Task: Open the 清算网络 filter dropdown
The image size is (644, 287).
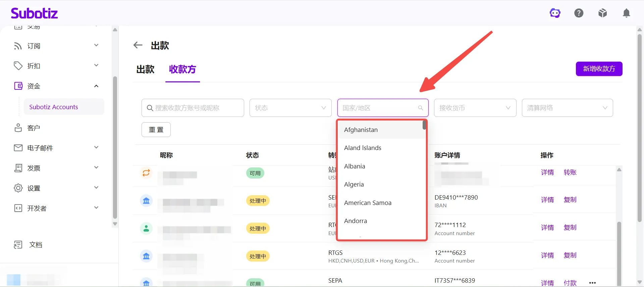Action: (567, 108)
